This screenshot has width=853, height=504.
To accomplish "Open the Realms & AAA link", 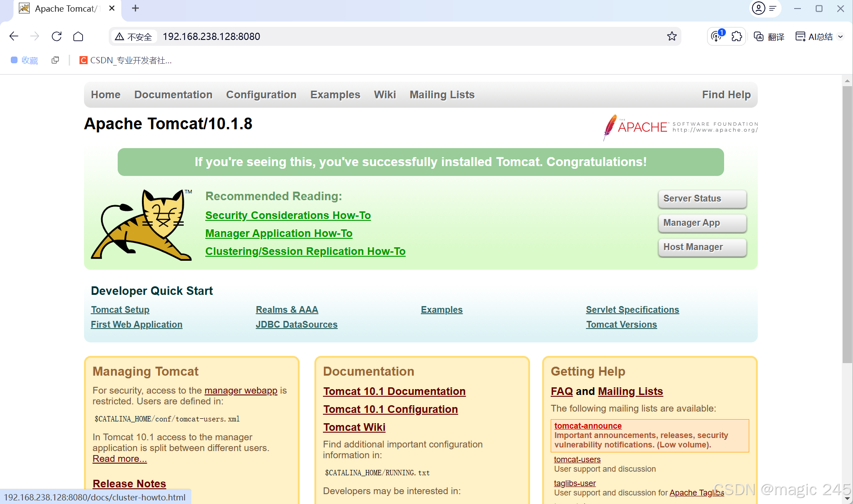I will 287,310.
